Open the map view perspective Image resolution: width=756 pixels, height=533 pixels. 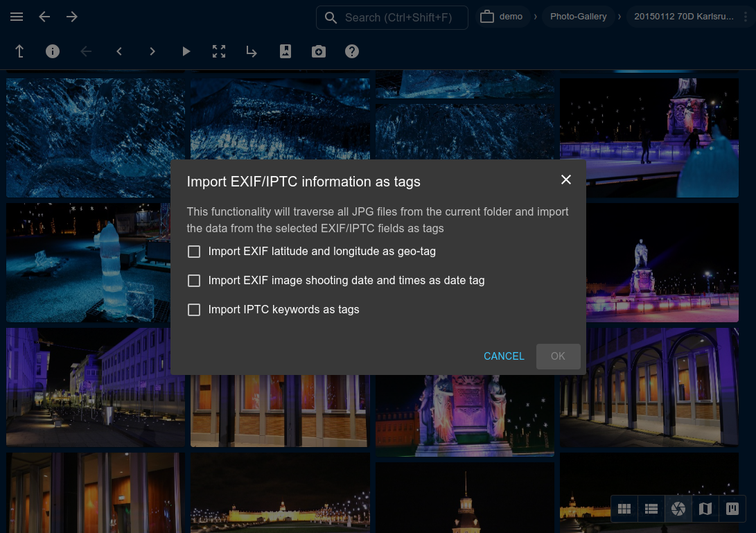tap(705, 509)
